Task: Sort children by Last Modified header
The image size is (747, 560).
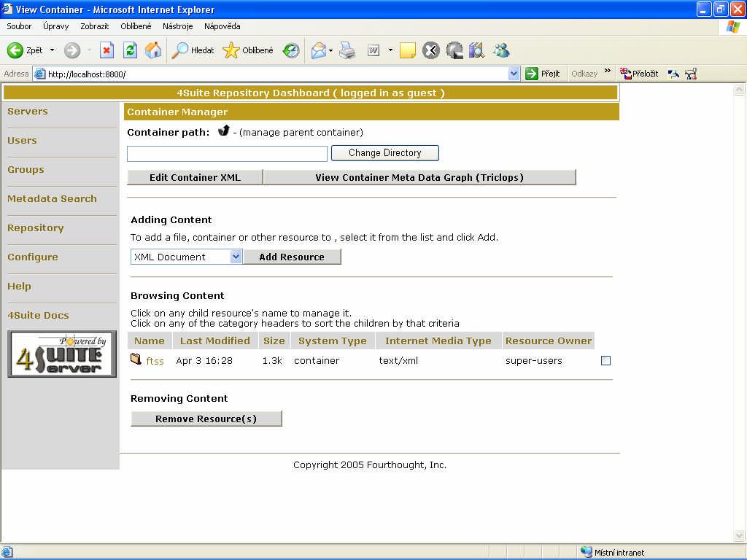Action: [x=215, y=341]
